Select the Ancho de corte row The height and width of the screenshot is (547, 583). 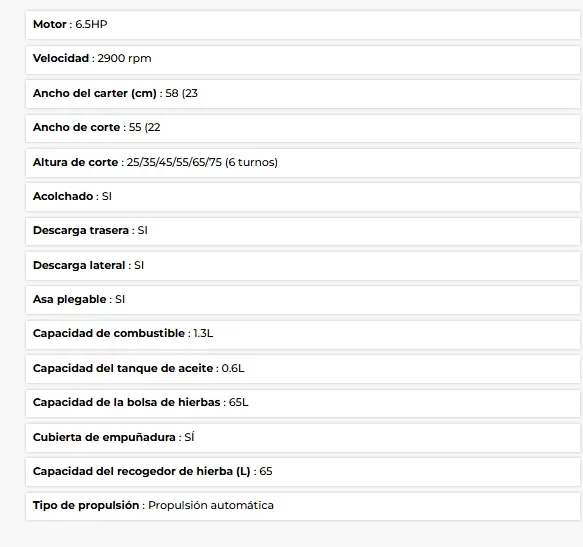(303, 128)
